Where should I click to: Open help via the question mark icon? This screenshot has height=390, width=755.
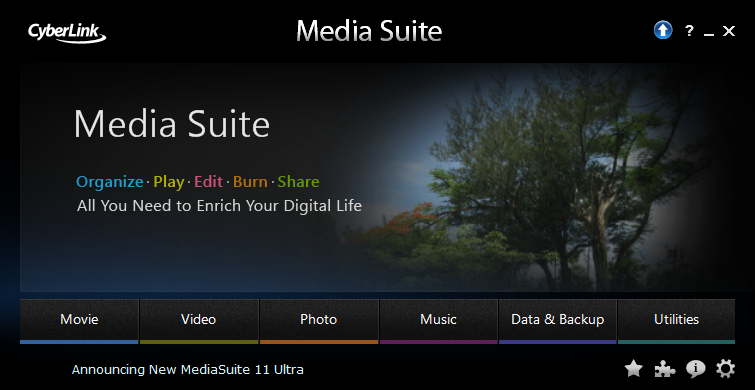click(x=689, y=31)
